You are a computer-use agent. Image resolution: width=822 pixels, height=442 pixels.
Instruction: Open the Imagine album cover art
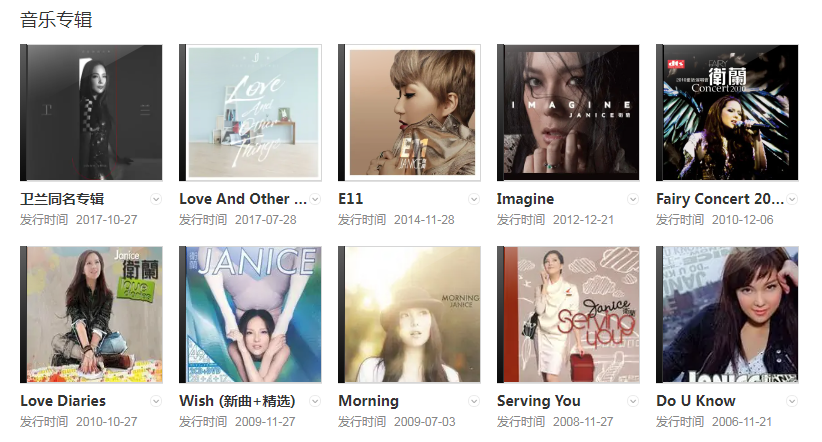568,113
